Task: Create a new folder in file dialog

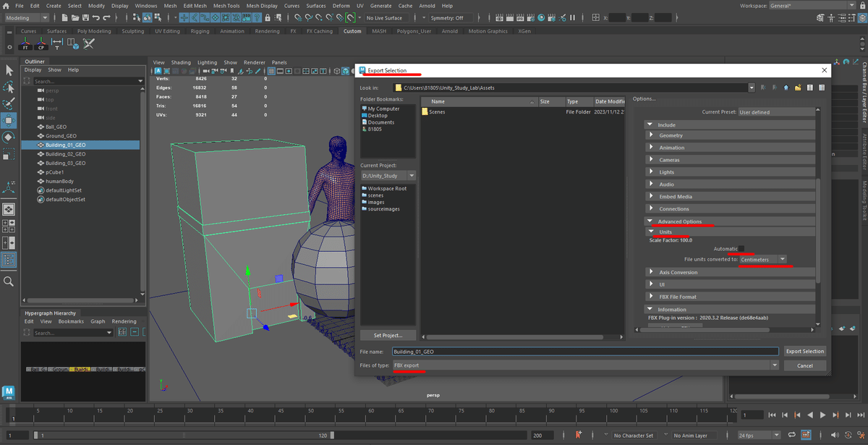Action: [x=798, y=88]
